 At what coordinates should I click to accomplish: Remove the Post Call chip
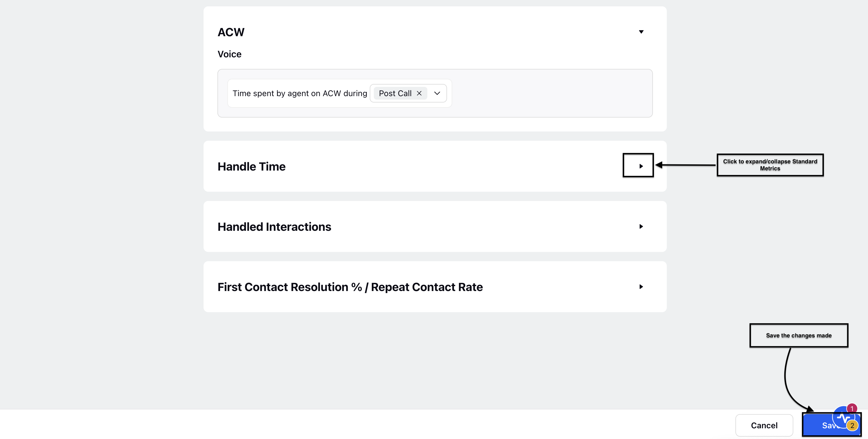coord(419,93)
